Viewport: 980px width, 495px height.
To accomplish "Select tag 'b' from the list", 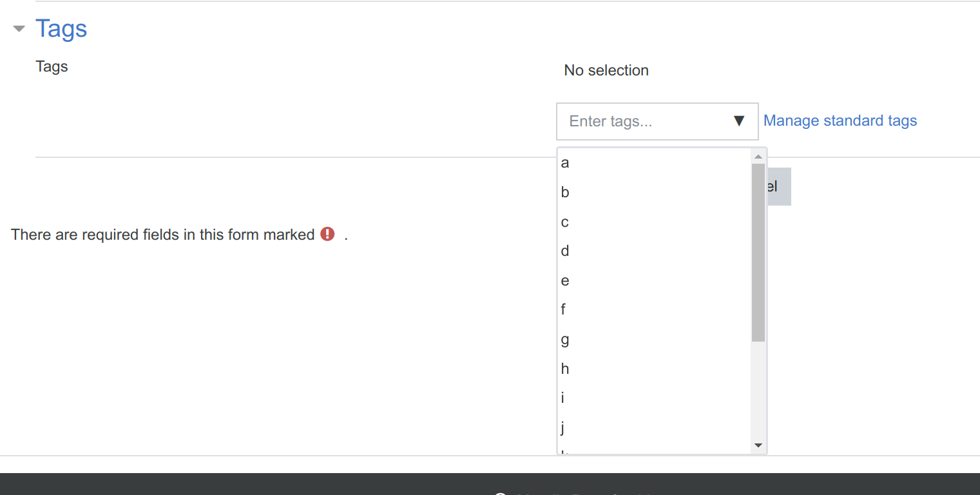I will 655,192.
